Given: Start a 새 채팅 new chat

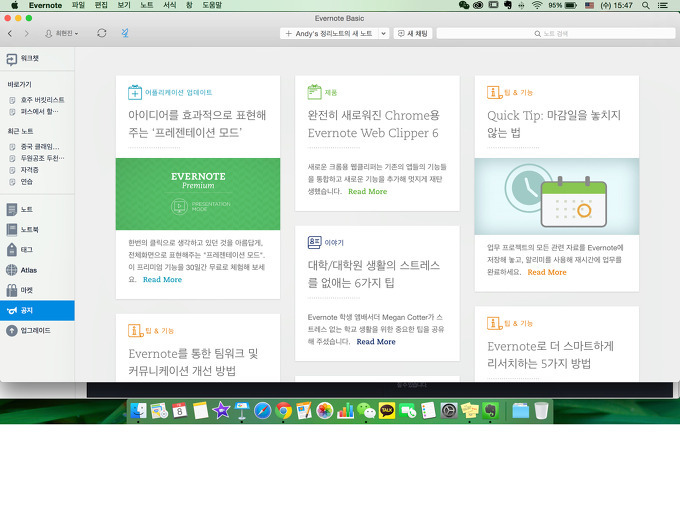Looking at the screenshot, I should click(413, 33).
